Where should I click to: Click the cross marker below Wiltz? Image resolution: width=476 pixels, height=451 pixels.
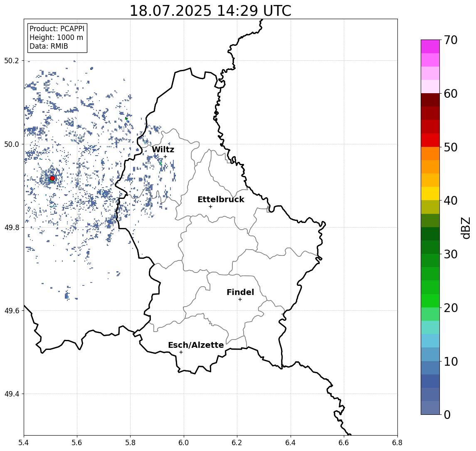(x=165, y=156)
